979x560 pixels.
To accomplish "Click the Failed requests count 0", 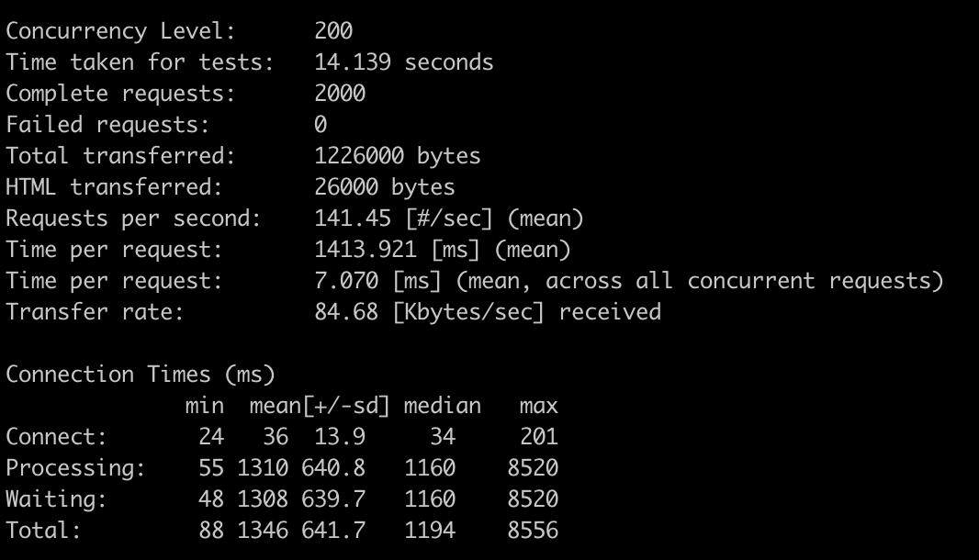I will pos(321,125).
